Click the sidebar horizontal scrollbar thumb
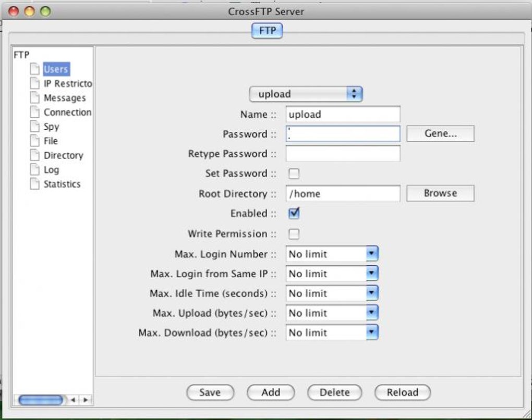 click(41, 400)
